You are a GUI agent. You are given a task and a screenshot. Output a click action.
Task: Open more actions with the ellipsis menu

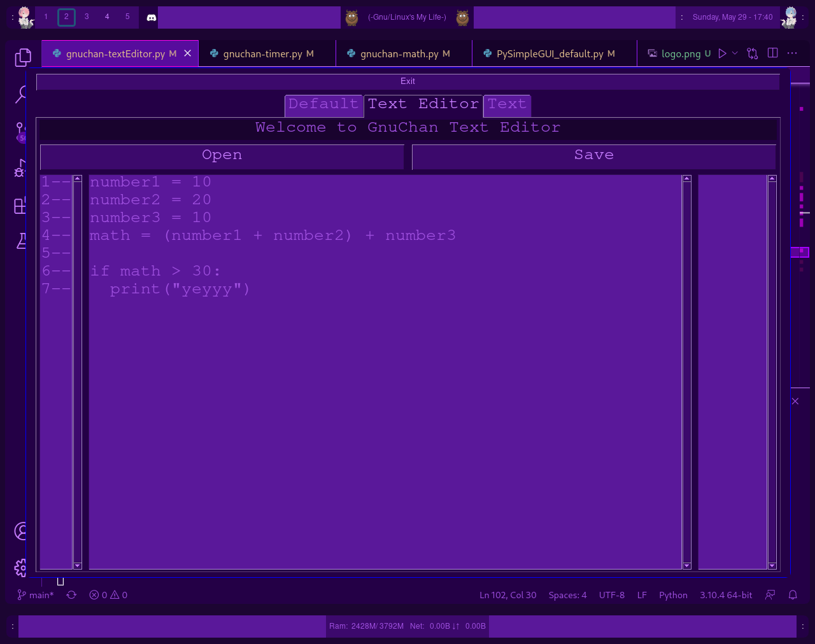click(791, 53)
